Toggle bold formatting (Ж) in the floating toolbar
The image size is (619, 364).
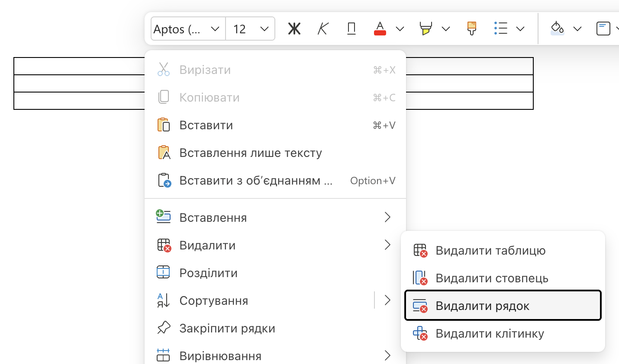(x=294, y=29)
